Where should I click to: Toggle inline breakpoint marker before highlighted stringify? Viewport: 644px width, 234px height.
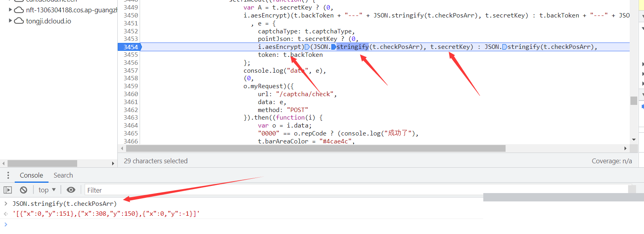coord(334,47)
